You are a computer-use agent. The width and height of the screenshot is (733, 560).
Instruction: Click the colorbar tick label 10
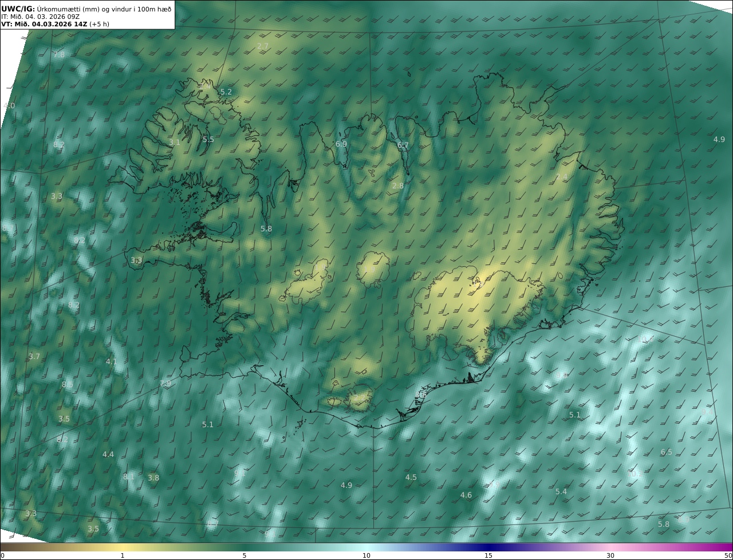pos(366,555)
